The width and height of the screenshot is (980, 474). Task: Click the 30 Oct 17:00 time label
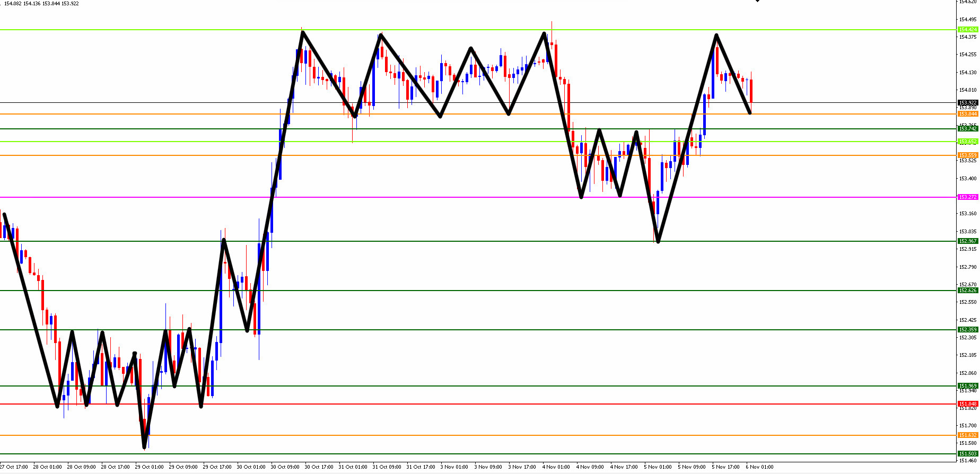[319, 467]
